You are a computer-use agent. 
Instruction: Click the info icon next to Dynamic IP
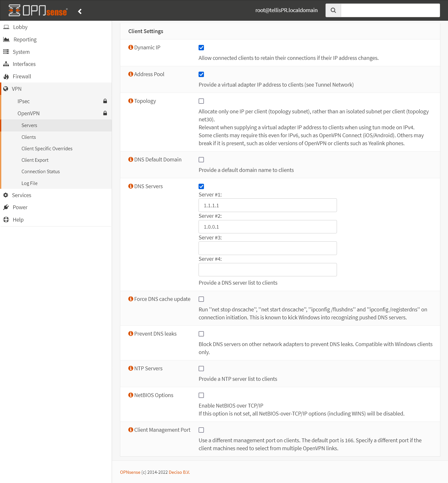tap(130, 47)
